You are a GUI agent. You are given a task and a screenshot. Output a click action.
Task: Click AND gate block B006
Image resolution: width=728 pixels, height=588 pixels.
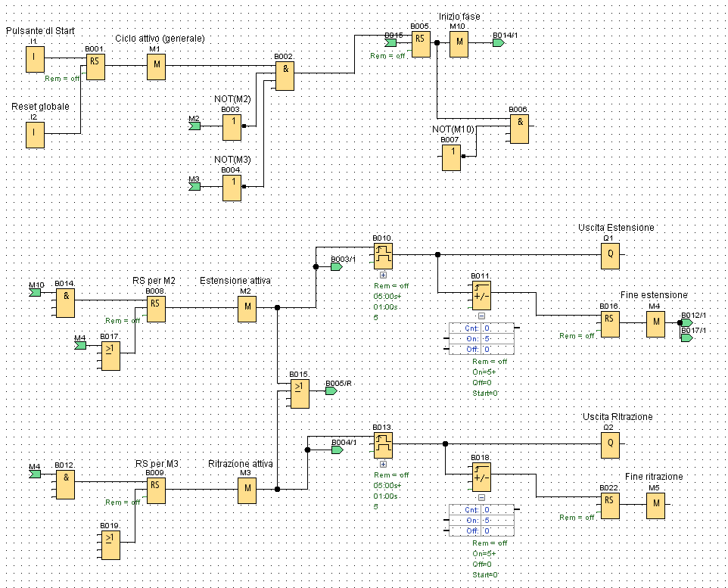click(519, 129)
